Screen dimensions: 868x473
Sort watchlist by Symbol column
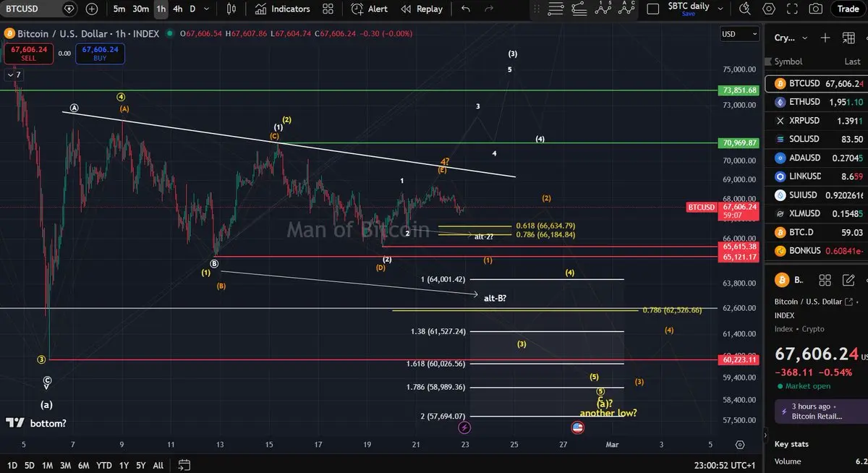(x=788, y=62)
